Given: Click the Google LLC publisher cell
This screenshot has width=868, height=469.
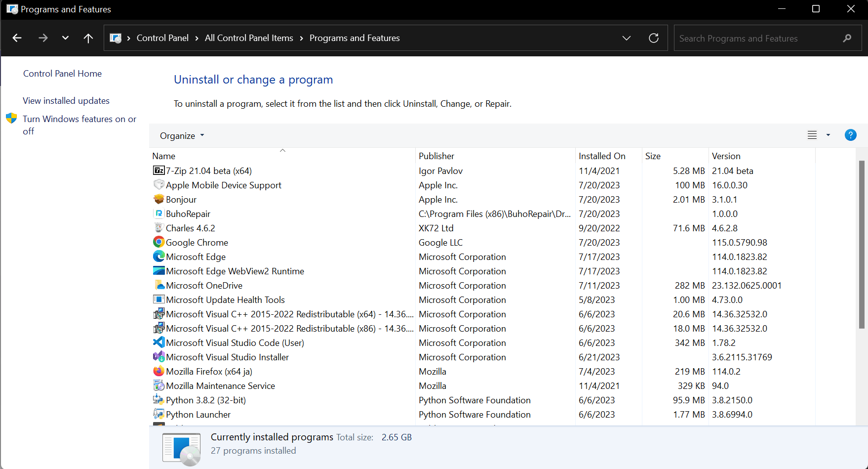Looking at the screenshot, I should click(440, 243).
